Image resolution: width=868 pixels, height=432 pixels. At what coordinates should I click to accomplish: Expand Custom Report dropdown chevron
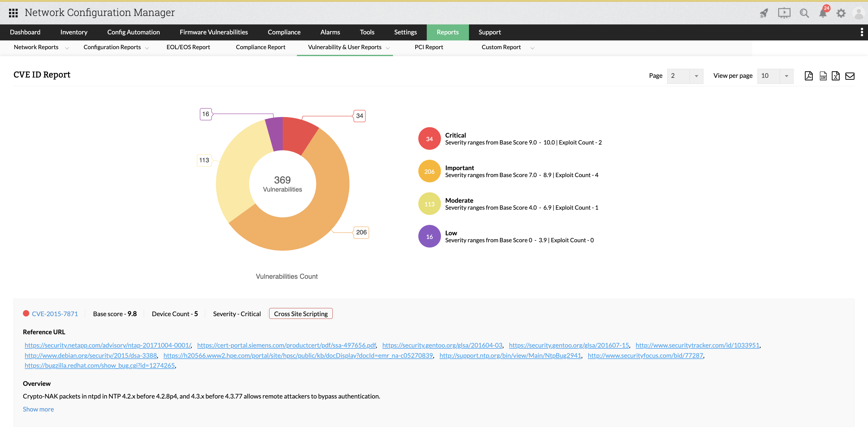(x=532, y=48)
